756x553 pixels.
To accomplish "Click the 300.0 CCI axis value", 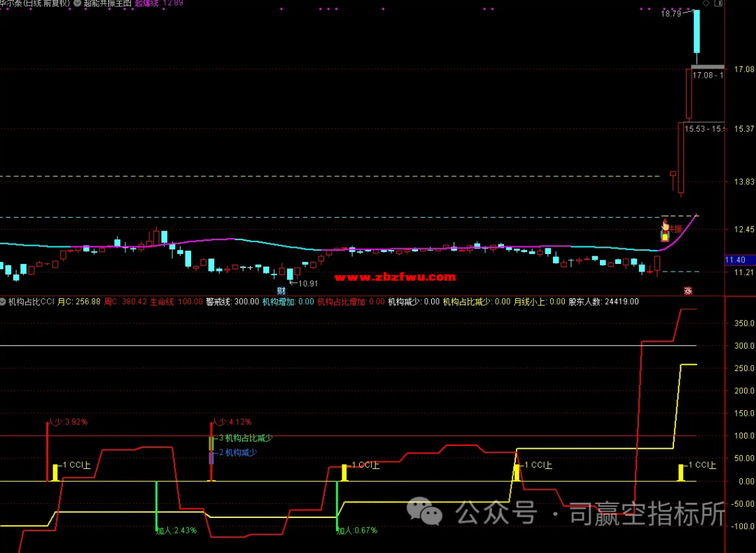I will pyautogui.click(x=744, y=346).
